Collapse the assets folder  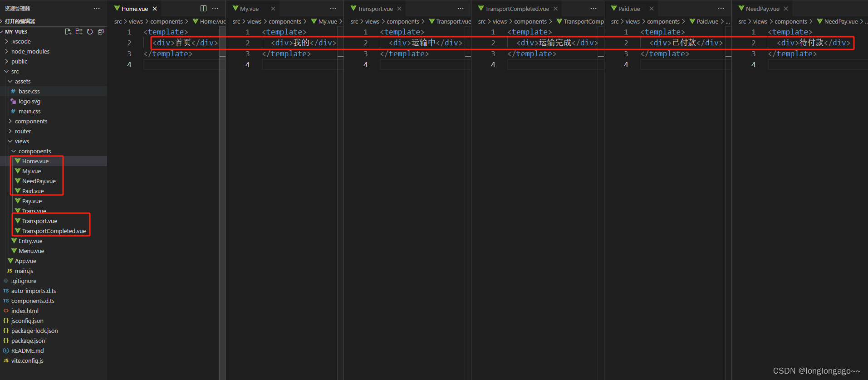[54, 81]
